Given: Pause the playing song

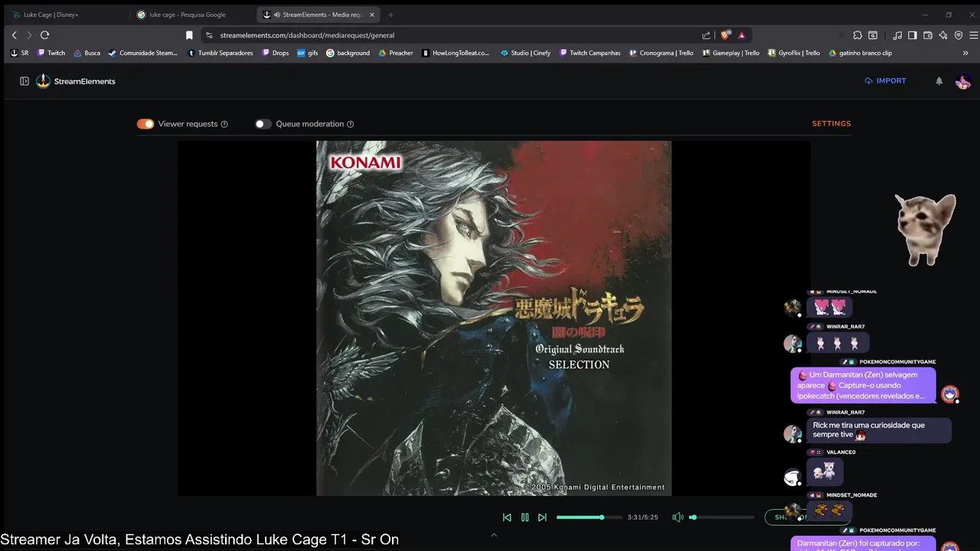Looking at the screenshot, I should click(524, 517).
